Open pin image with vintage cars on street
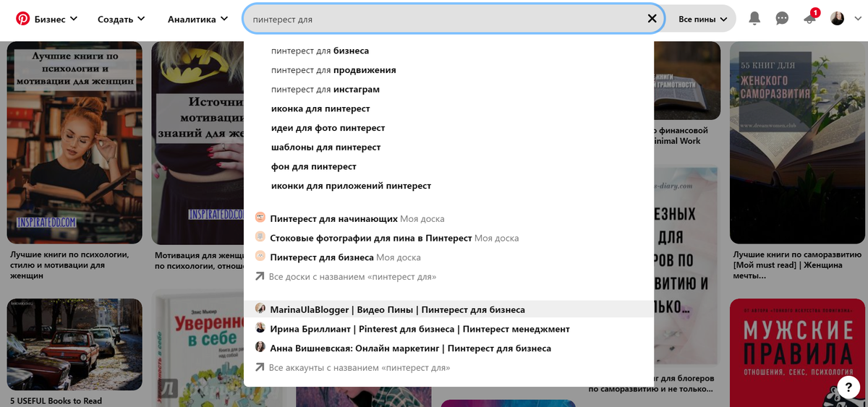Screen dimensions: 868x407 75,345
